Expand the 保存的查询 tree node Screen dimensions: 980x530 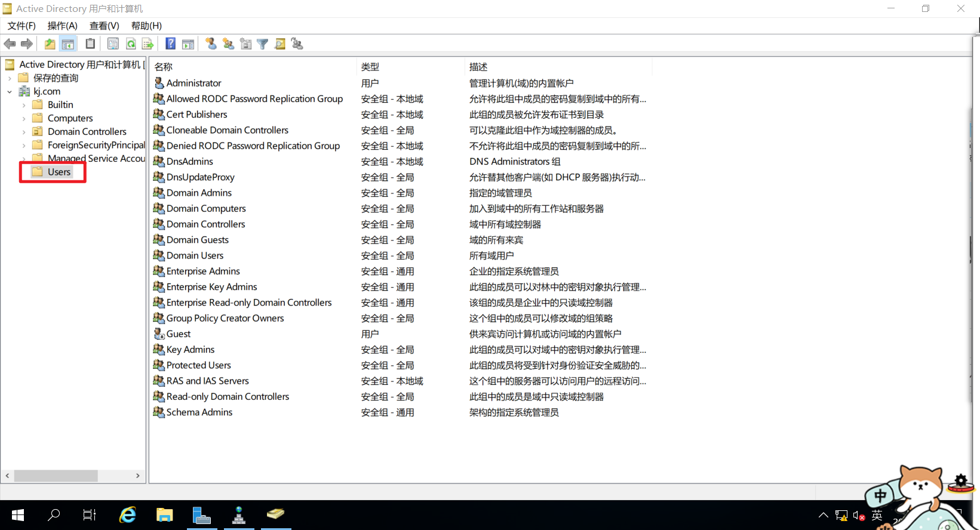10,78
